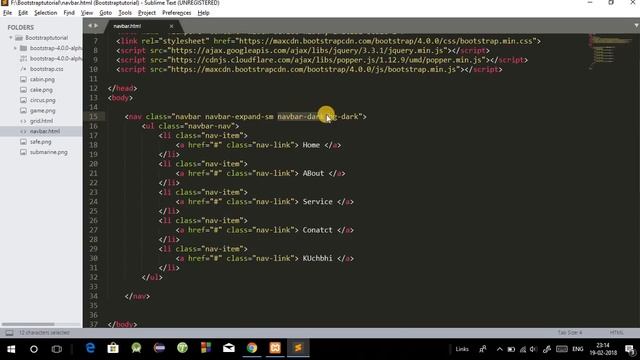Open the Project menu

pos(147,13)
